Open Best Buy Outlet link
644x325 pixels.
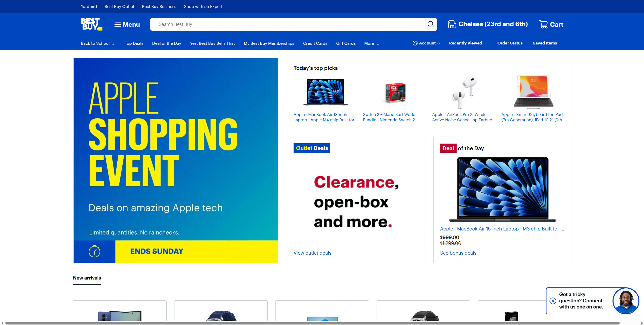(x=119, y=7)
